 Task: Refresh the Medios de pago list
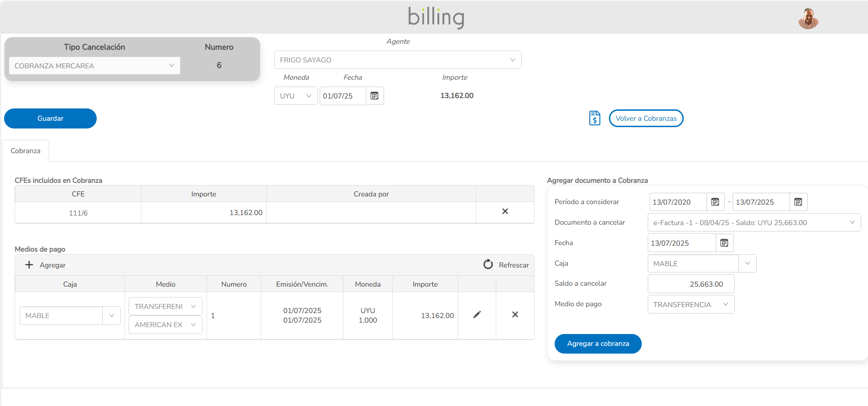pos(506,265)
